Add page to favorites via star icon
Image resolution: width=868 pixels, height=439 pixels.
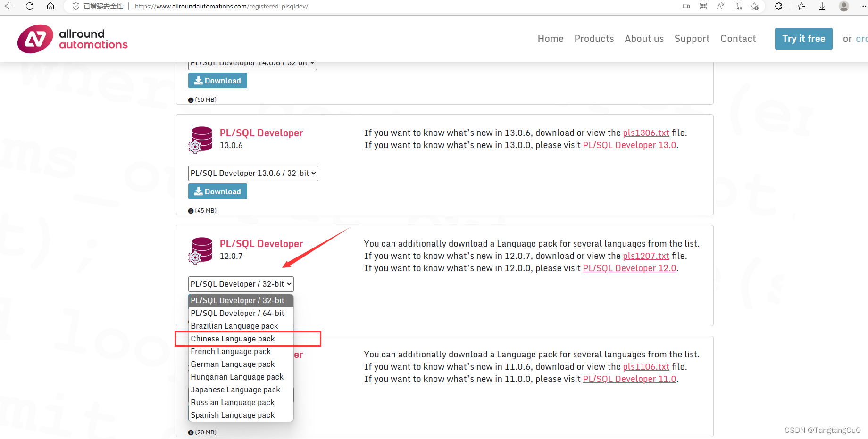755,7
